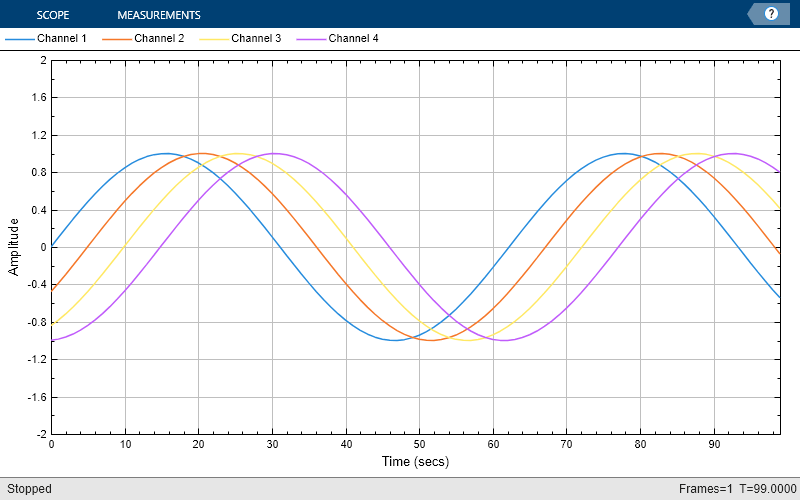Viewport: 800px width, 500px height.
Task: Click the Stopped status text
Action: (29, 489)
